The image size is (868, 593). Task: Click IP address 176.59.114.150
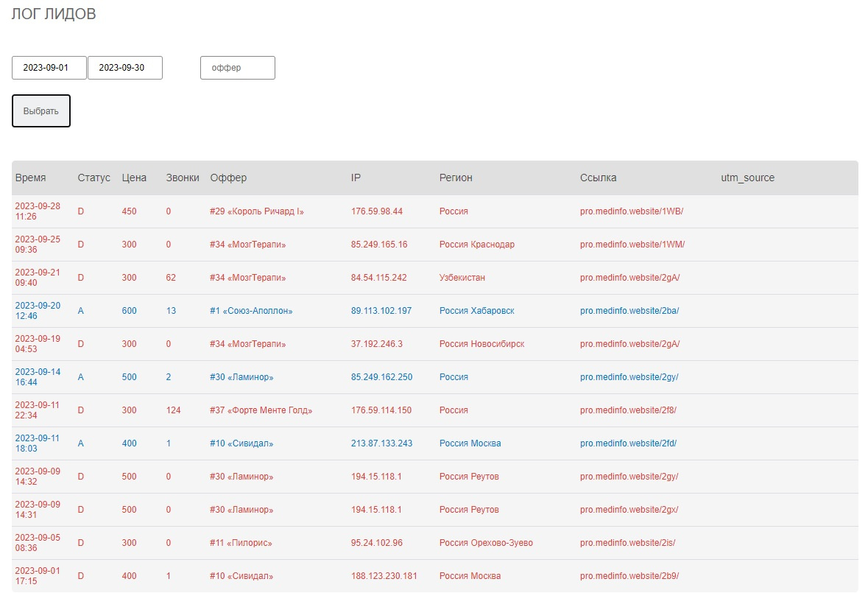[381, 410]
